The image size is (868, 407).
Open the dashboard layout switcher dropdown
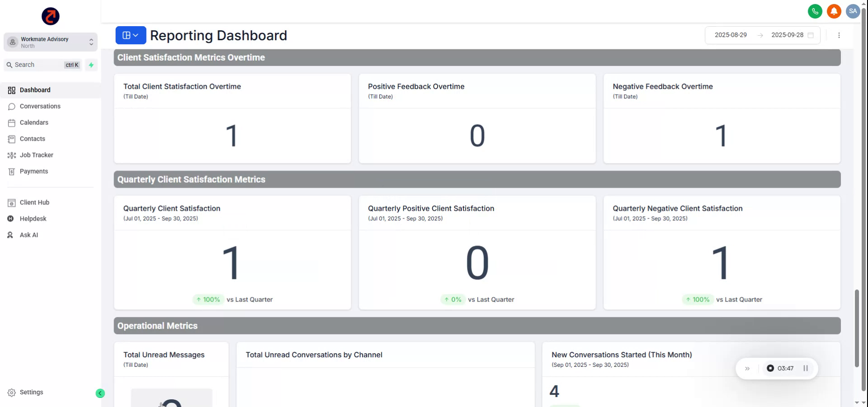[131, 35]
